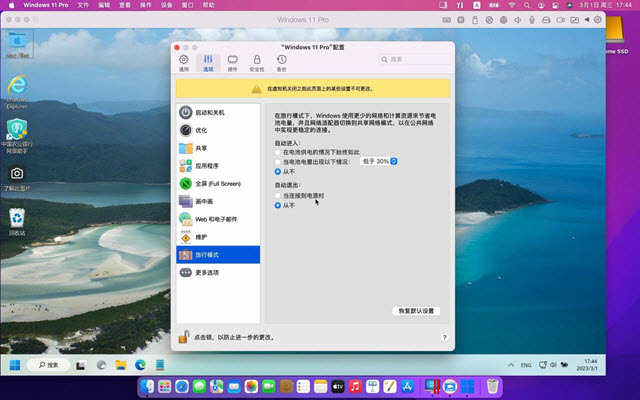Viewport: 640px width, 400px height.
Task: Open 启动和关机 in the sidebar
Action: click(218, 112)
